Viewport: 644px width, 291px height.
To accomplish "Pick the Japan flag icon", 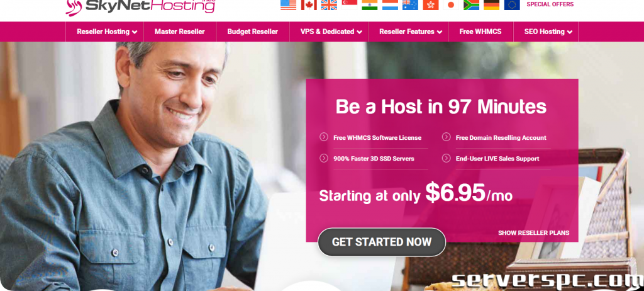I will point(451,4).
